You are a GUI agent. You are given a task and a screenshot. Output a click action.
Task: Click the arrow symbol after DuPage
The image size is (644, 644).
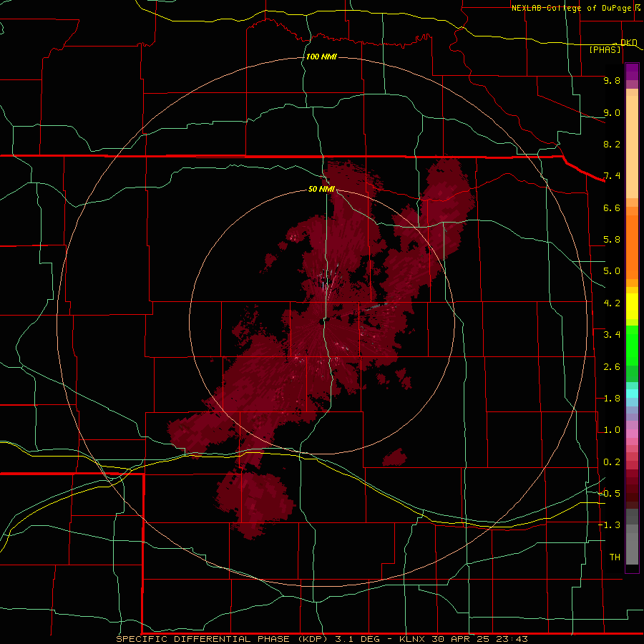pyautogui.click(x=638, y=7)
